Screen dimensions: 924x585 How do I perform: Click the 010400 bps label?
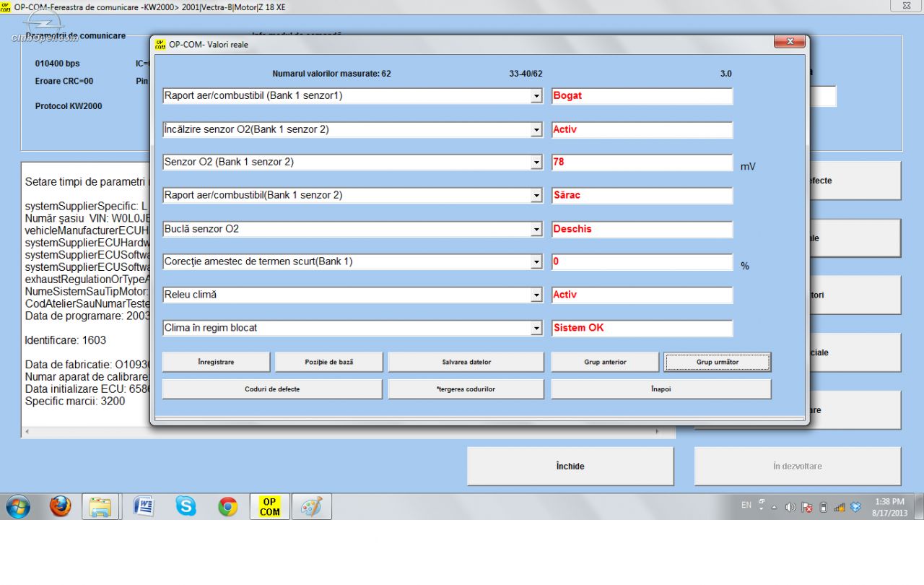tap(58, 64)
